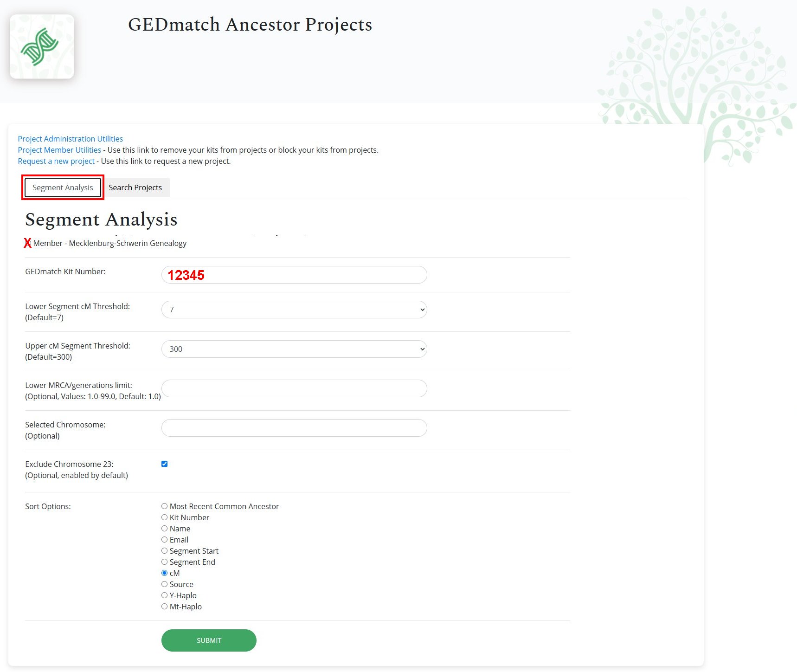
Task: Sort results by Segment Start
Action: [164, 550]
